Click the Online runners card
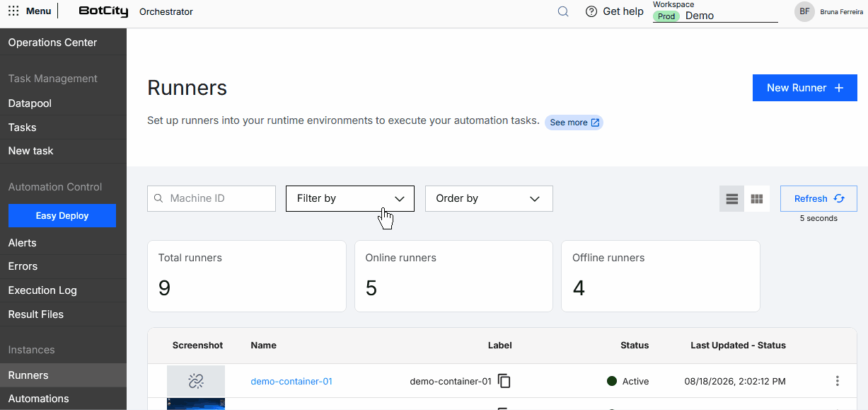Viewport: 868px width, 410px height. pos(453,276)
